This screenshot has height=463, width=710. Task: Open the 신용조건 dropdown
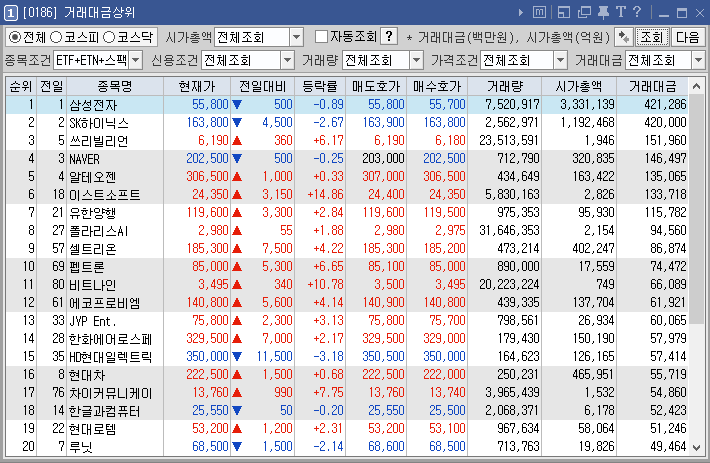[x=287, y=60]
